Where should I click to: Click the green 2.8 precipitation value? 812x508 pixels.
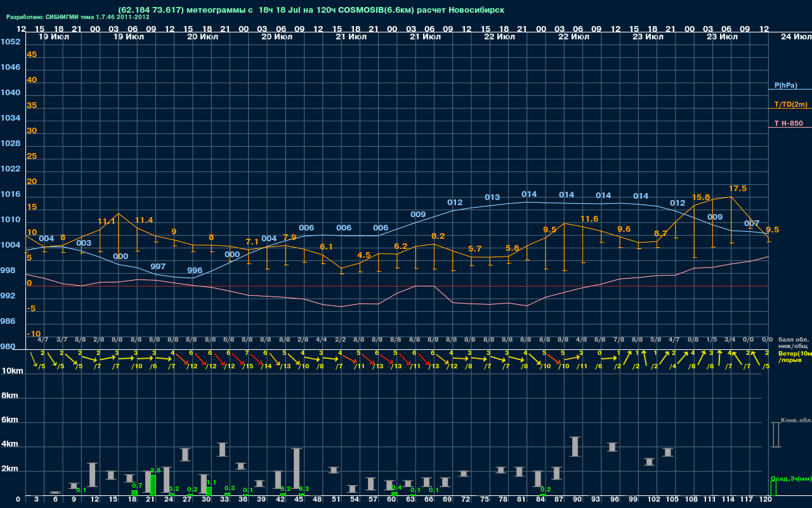pyautogui.click(x=155, y=471)
